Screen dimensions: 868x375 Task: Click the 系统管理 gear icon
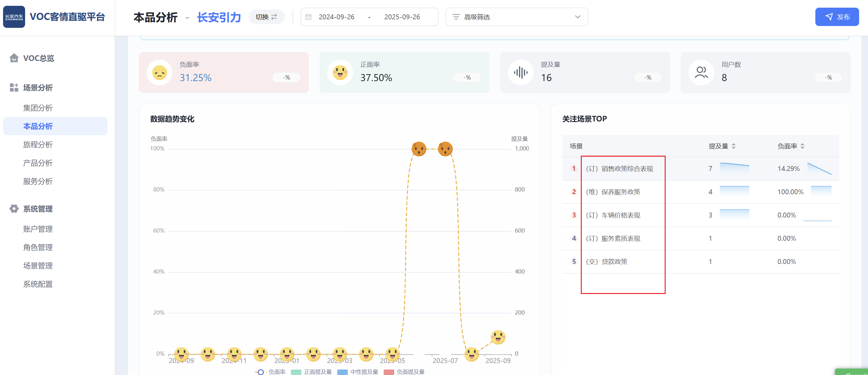pos(14,209)
